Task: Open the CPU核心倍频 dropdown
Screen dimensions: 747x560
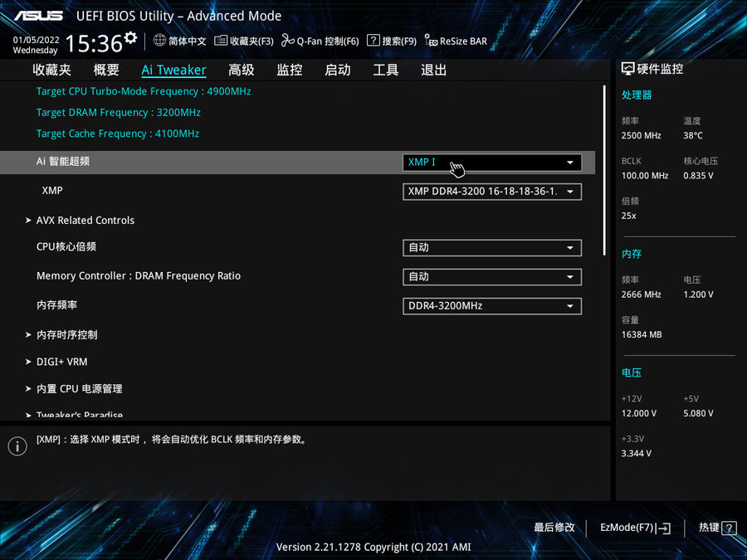Action: pos(491,247)
